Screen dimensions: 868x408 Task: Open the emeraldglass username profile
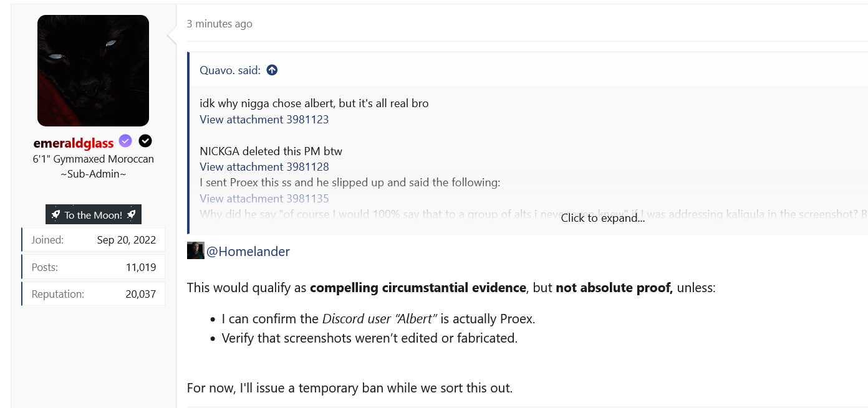[74, 143]
